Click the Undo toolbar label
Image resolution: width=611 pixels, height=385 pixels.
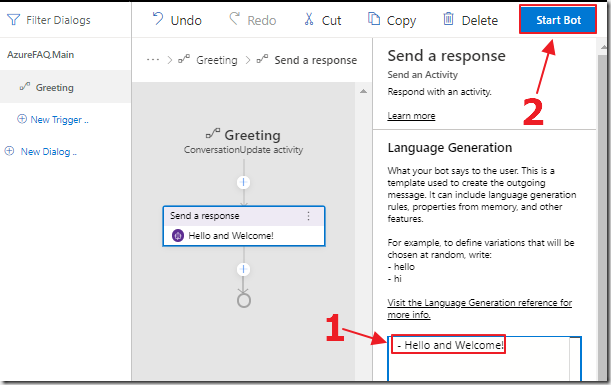[x=186, y=20]
